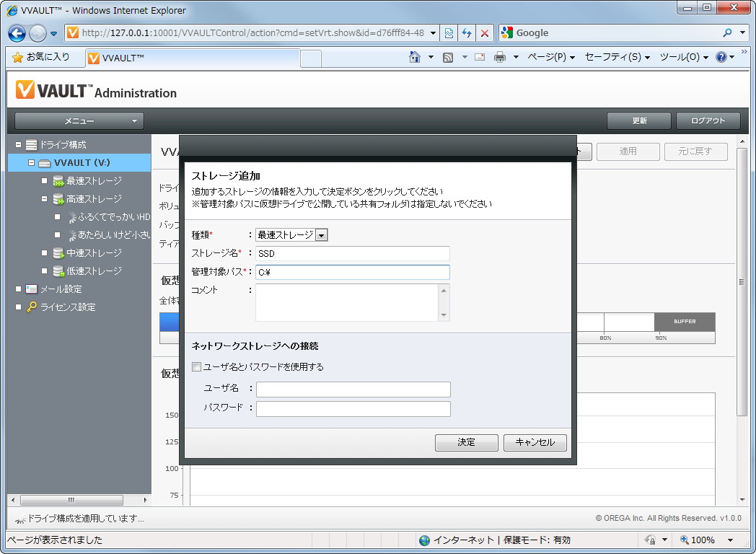Select the VVAULT™ browser tab

tap(193, 58)
